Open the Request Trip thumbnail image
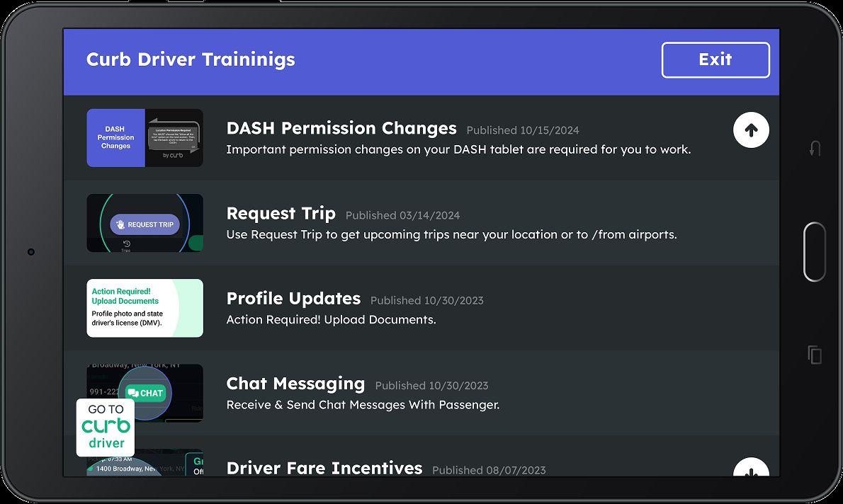This screenshot has width=843, height=504. [145, 223]
